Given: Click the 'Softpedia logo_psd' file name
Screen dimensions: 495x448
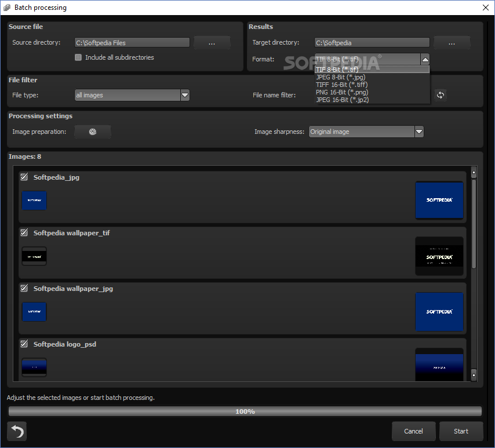Looking at the screenshot, I should click(65, 344).
